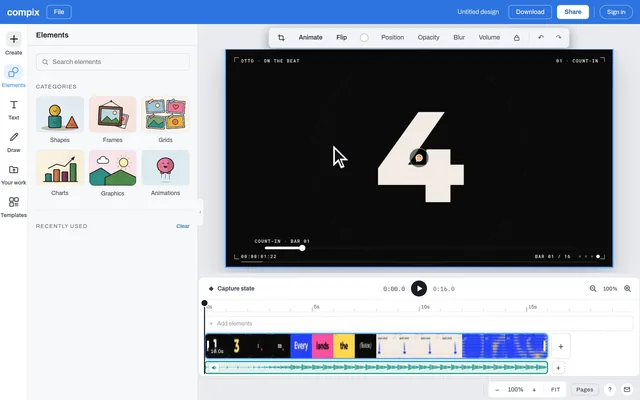Open the Animations category
The image size is (640, 400).
(x=165, y=173)
